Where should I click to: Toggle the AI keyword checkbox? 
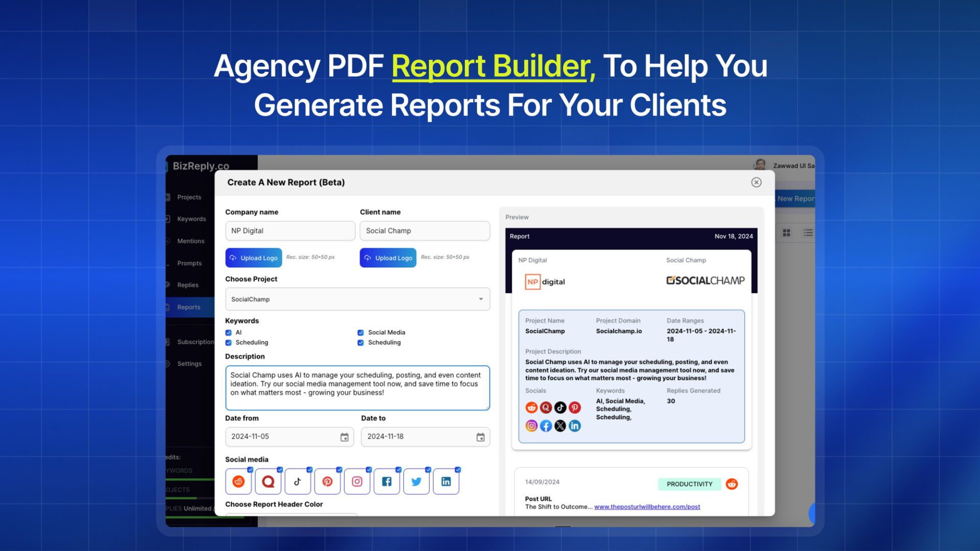pos(229,332)
